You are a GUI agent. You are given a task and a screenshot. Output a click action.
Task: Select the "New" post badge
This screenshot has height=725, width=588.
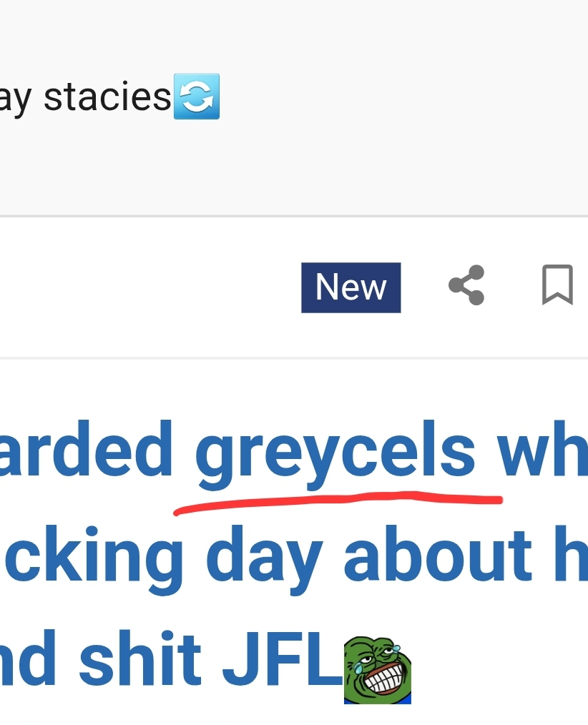tap(351, 287)
